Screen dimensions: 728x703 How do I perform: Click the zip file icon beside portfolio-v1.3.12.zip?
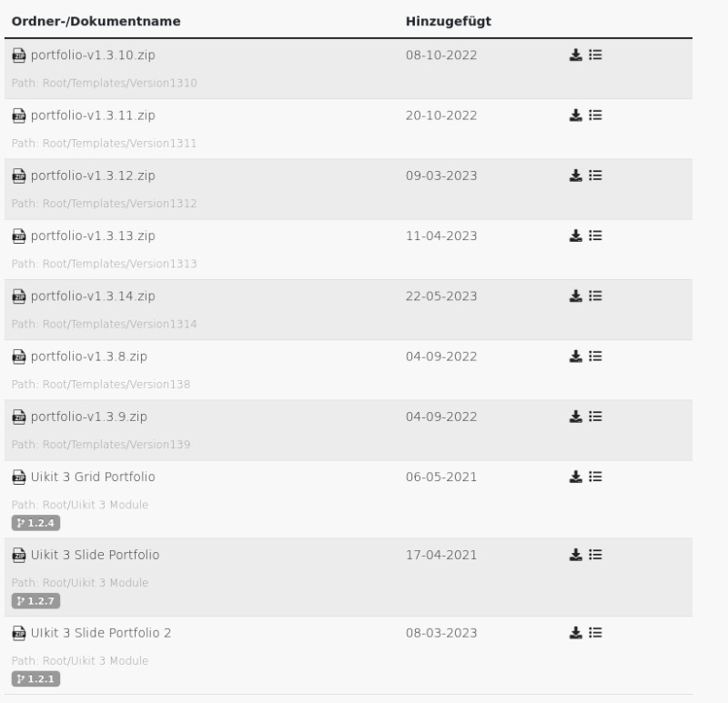coord(18,176)
